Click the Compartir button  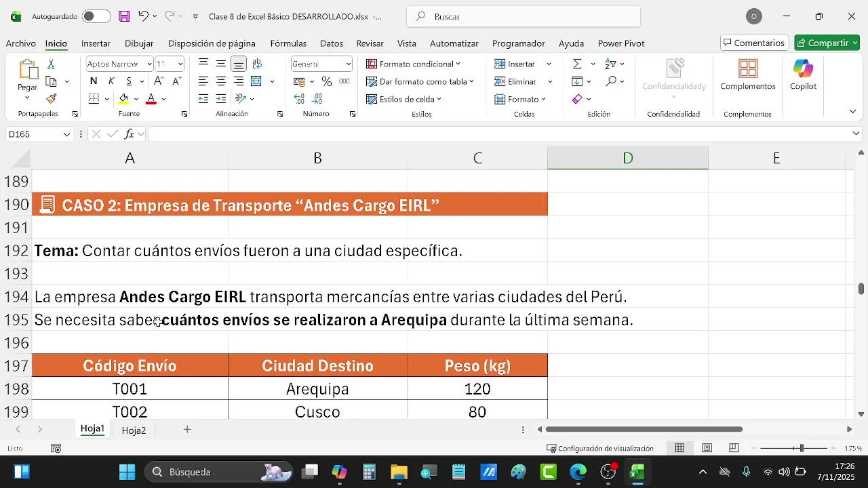tap(827, 43)
